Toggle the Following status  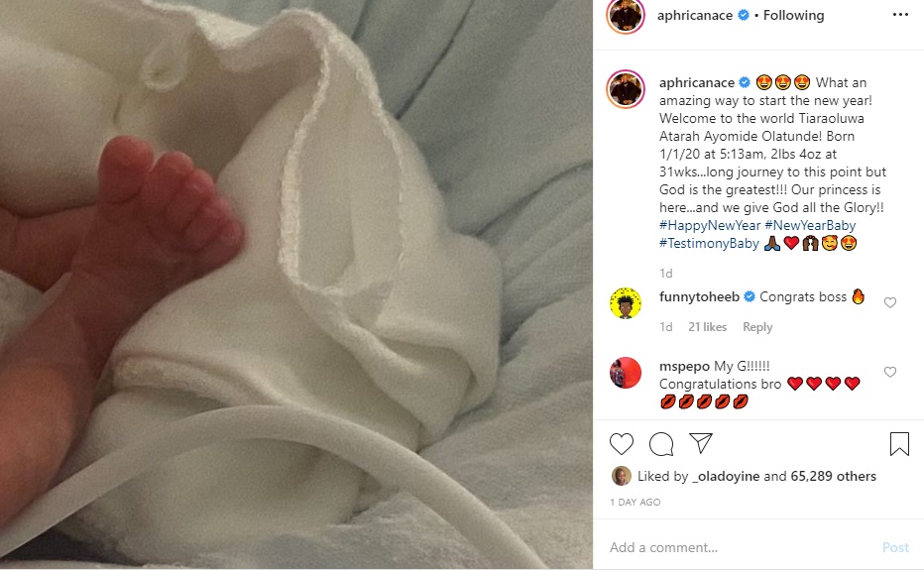(x=793, y=15)
